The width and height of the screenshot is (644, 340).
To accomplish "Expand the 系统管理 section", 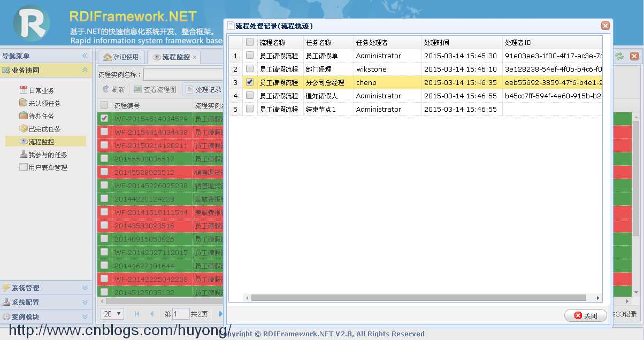I will click(85, 288).
